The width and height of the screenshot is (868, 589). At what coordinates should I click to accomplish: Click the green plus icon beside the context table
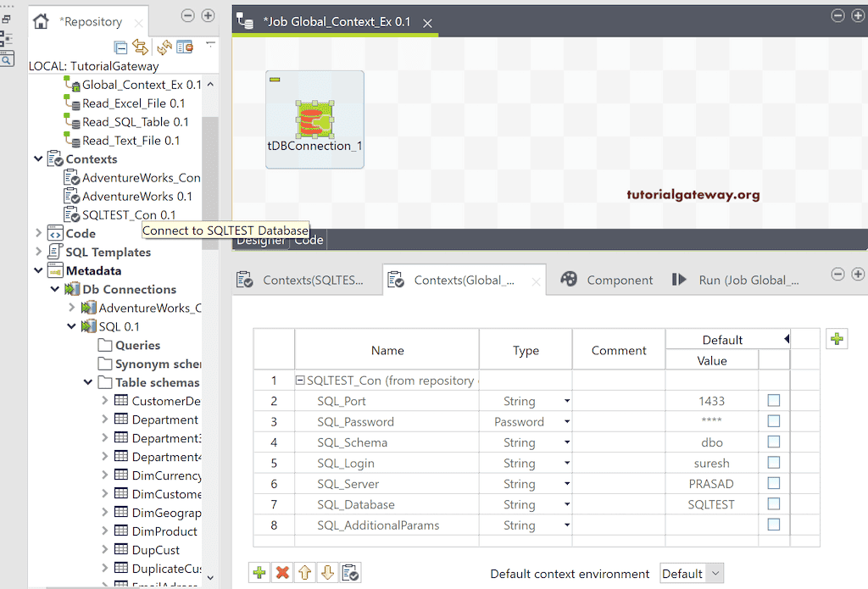[837, 338]
